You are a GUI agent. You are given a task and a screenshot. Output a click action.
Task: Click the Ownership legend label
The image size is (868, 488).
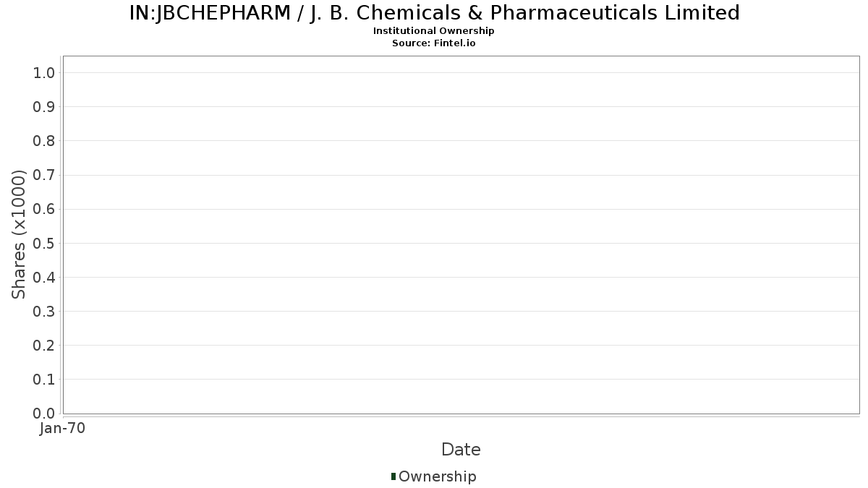(x=437, y=476)
